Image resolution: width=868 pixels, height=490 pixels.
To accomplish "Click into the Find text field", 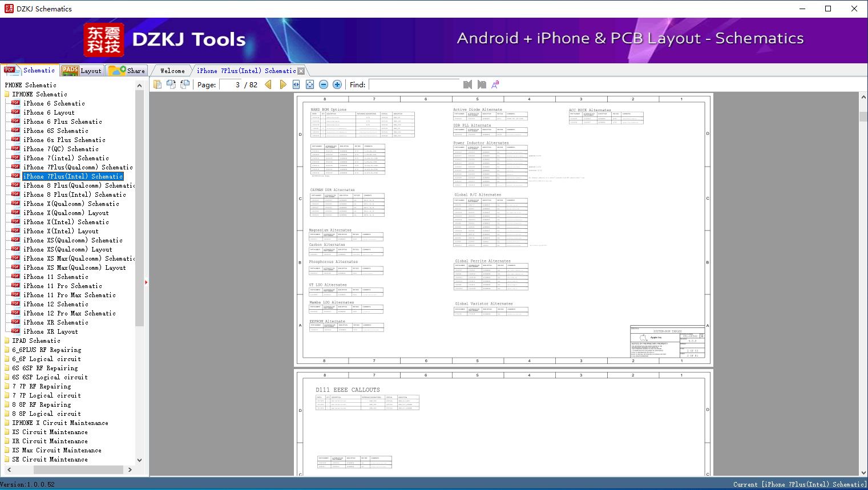I will click(x=414, y=84).
